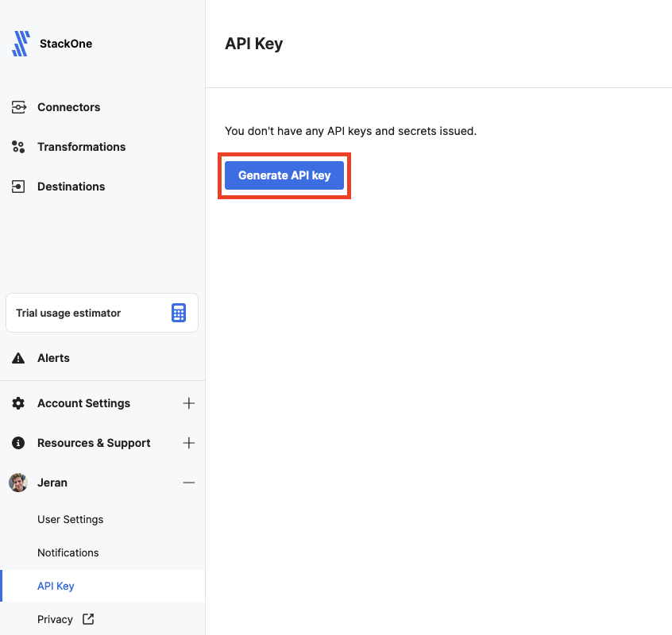Click Jeran's profile avatar picture
The width and height of the screenshot is (672, 635).
coord(17,483)
